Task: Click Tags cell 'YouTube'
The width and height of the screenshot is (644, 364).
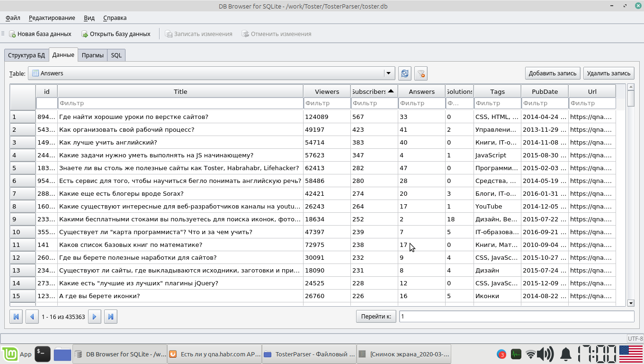Action: click(x=498, y=207)
